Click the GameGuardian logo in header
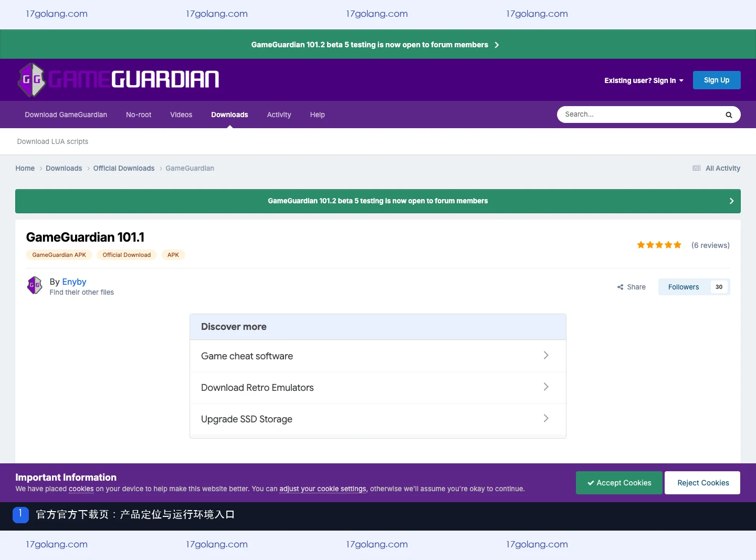 tap(119, 80)
